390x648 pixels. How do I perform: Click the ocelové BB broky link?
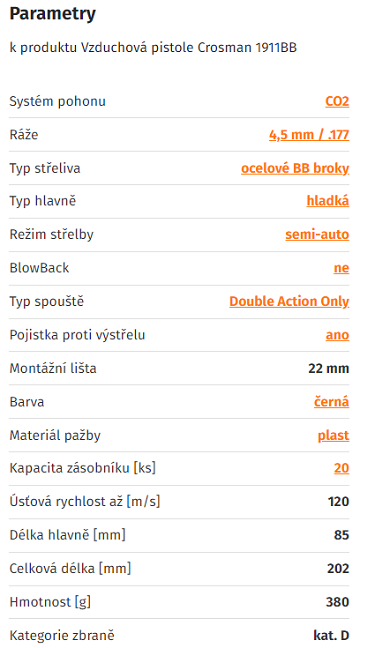tap(295, 168)
